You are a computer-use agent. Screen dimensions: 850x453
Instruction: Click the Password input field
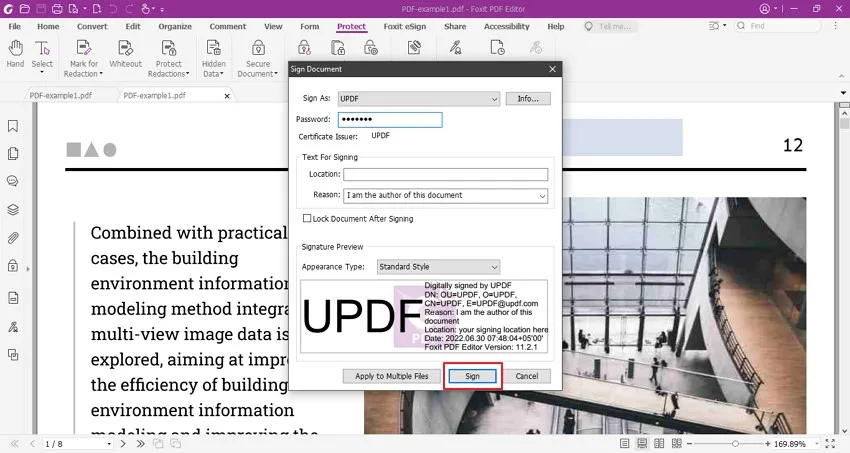pos(390,120)
